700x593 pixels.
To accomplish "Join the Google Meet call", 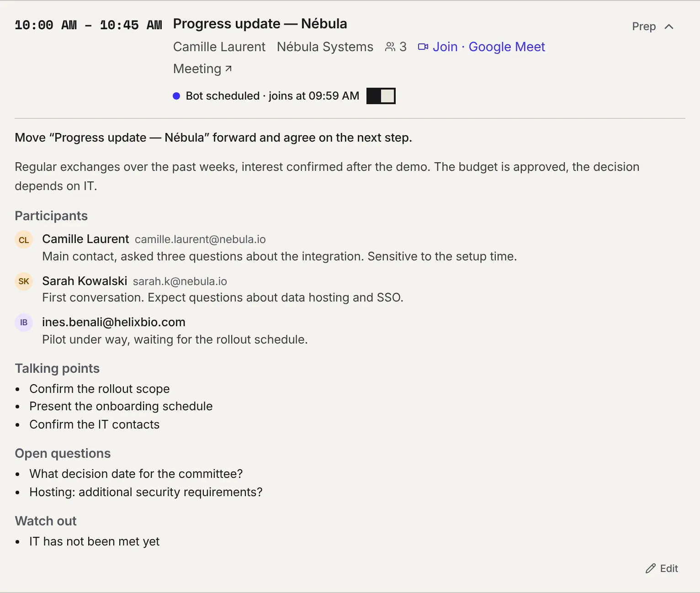I will point(482,47).
